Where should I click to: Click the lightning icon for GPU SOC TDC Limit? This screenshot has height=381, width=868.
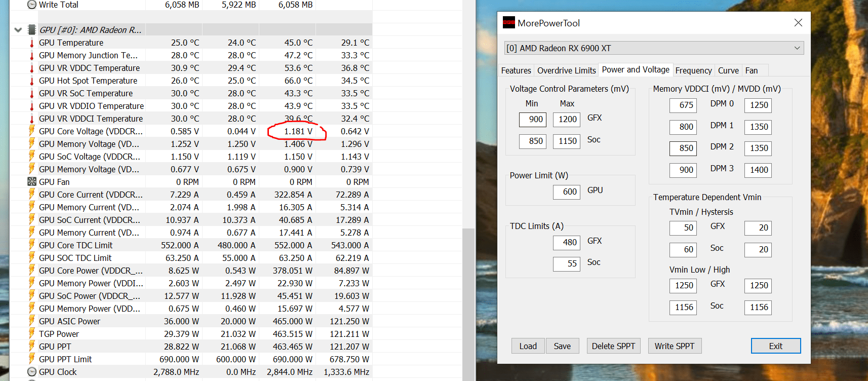pyautogui.click(x=32, y=258)
